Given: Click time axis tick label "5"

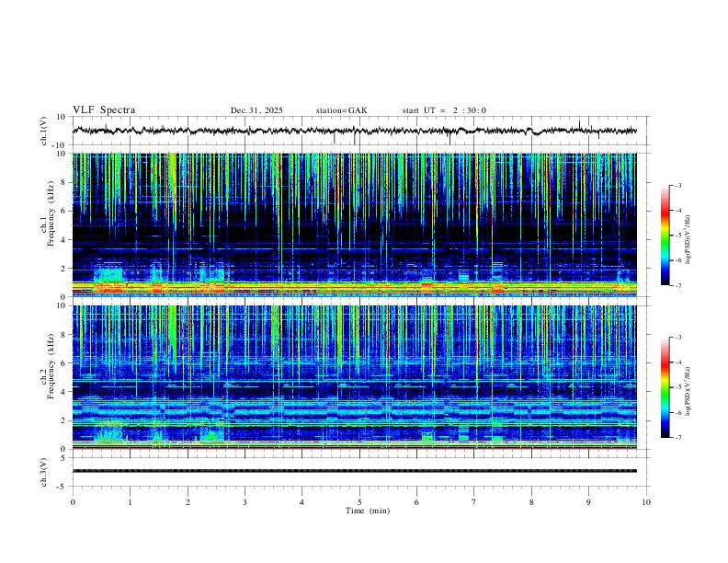Looking at the screenshot, I should click(x=359, y=502).
